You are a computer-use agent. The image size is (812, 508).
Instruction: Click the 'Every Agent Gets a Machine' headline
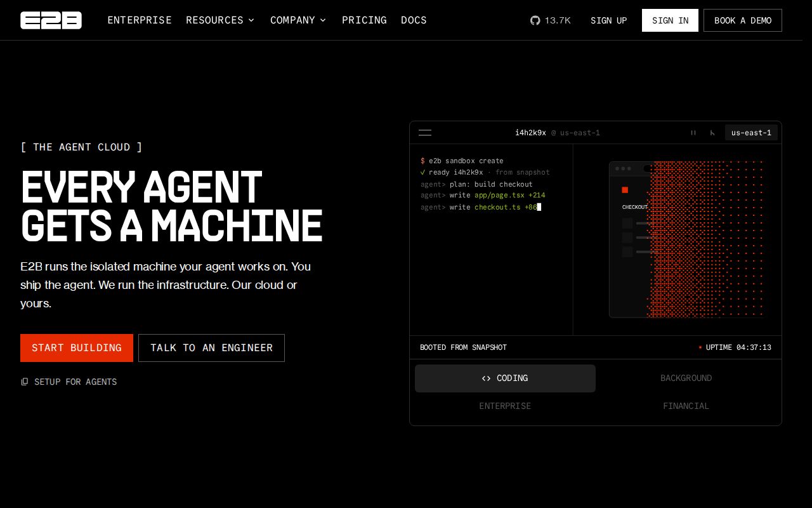171,206
